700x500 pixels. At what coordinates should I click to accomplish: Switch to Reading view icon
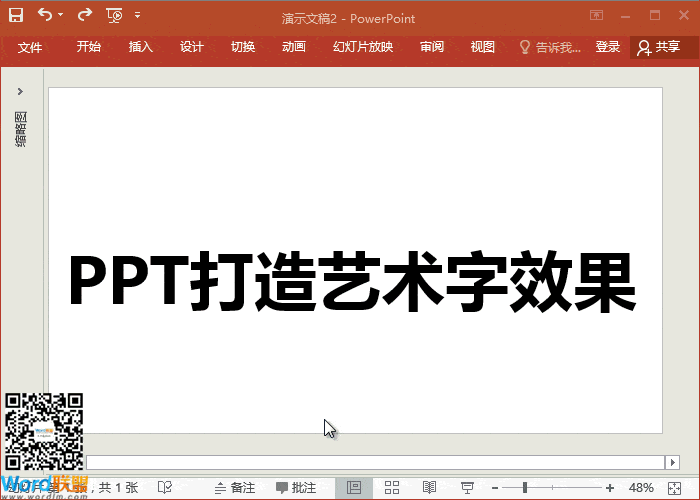click(x=429, y=488)
